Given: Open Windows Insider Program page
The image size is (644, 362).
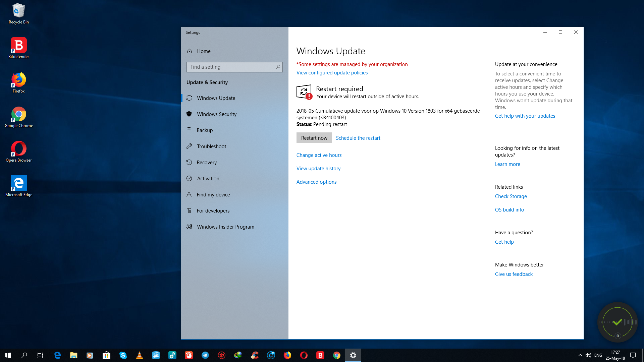Looking at the screenshot, I should (225, 227).
